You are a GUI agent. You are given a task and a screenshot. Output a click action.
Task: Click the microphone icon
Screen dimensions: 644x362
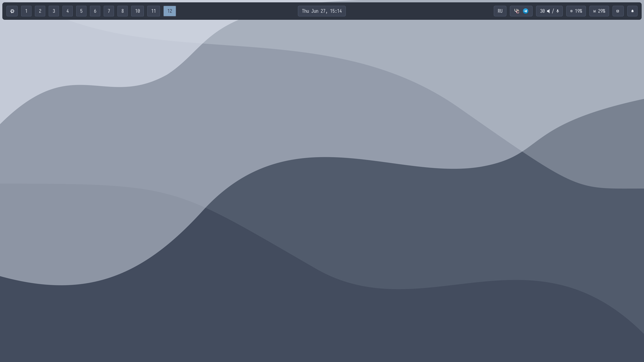coord(557,11)
